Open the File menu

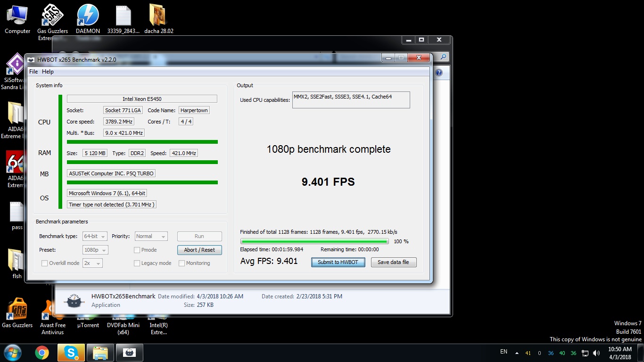(33, 72)
